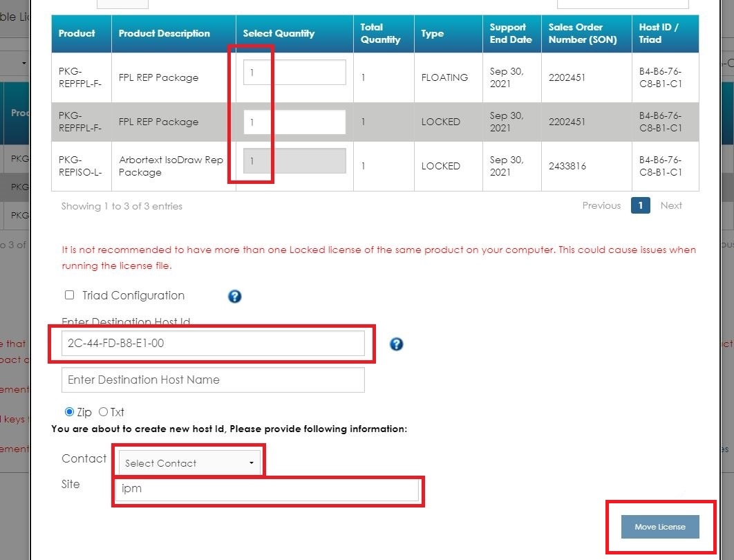Screen dimensions: 734x560
Task: Select the Zip radio option
Action: pyautogui.click(x=69, y=412)
